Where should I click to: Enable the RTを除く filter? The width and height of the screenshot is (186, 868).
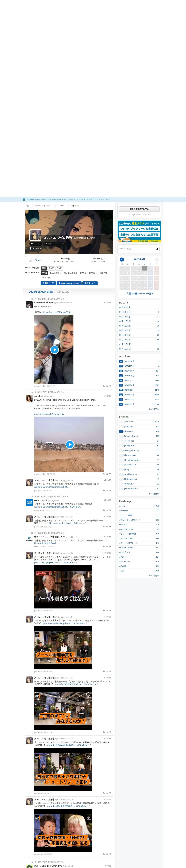click(93, 273)
